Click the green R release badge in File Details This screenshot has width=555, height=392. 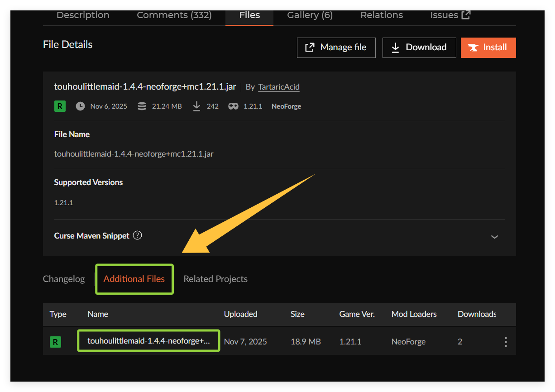60,106
